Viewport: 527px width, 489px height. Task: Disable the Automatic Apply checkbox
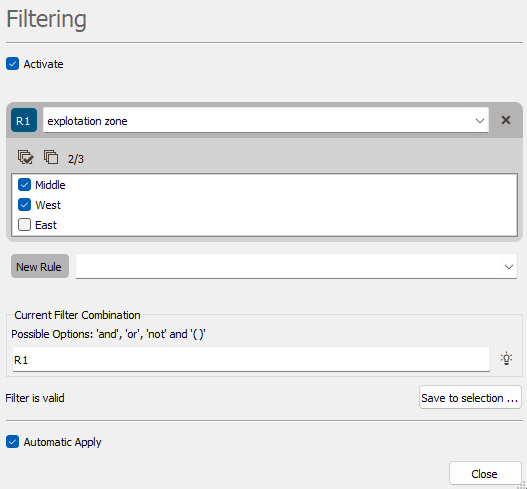[12, 442]
